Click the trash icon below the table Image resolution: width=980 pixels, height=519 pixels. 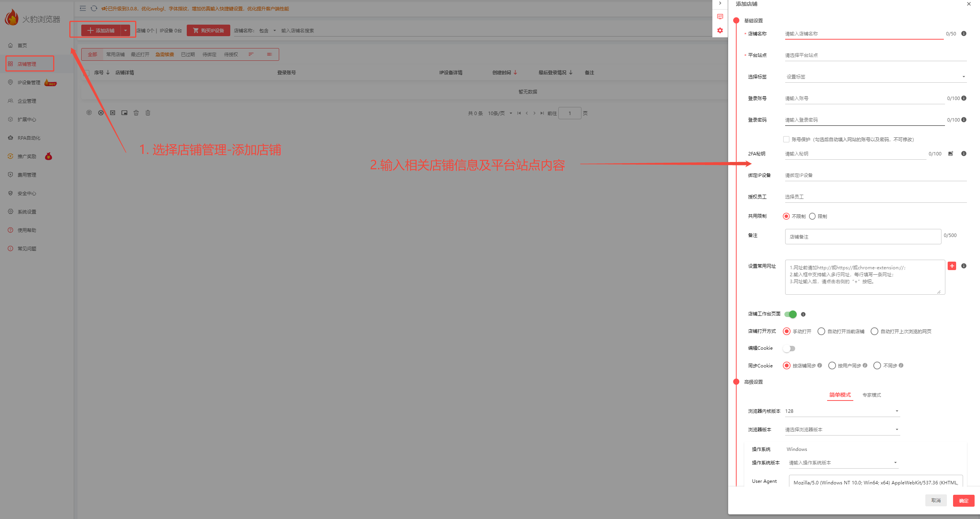click(148, 113)
